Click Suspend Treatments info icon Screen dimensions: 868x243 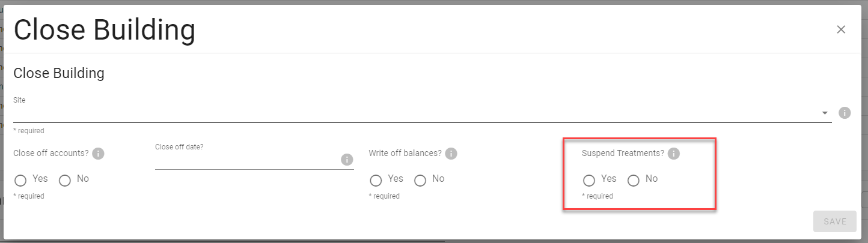click(x=673, y=154)
